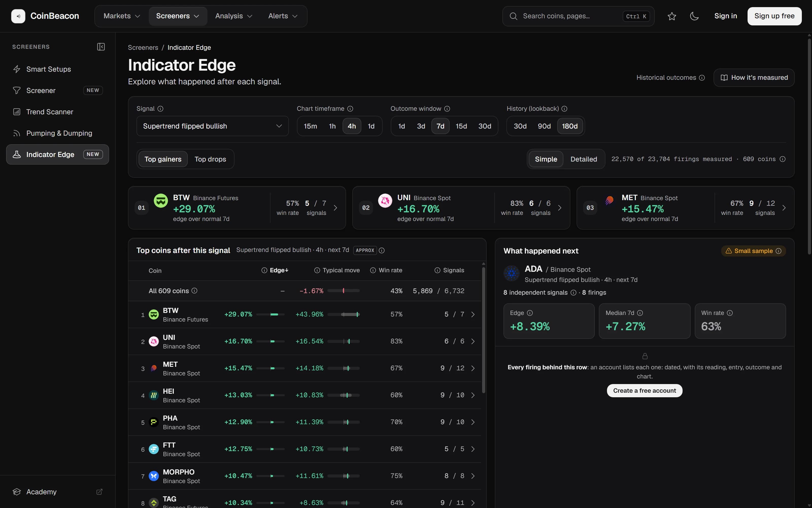Screen dimensions: 812x508
Task: Select 15d outcome window
Action: tap(461, 126)
